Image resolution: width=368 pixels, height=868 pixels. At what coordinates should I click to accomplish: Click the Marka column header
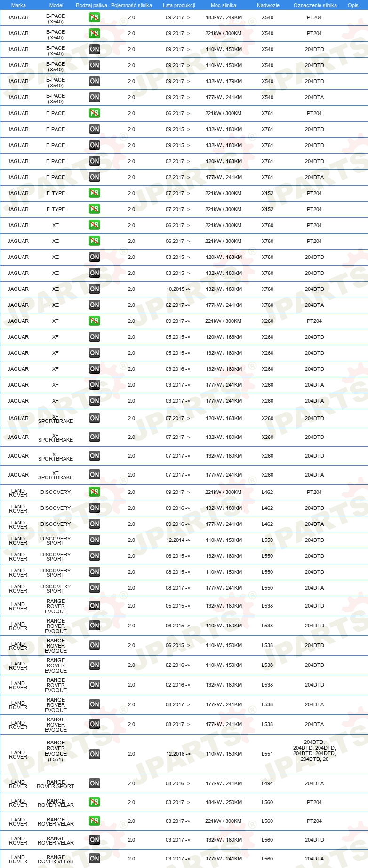pyautogui.click(x=18, y=5)
